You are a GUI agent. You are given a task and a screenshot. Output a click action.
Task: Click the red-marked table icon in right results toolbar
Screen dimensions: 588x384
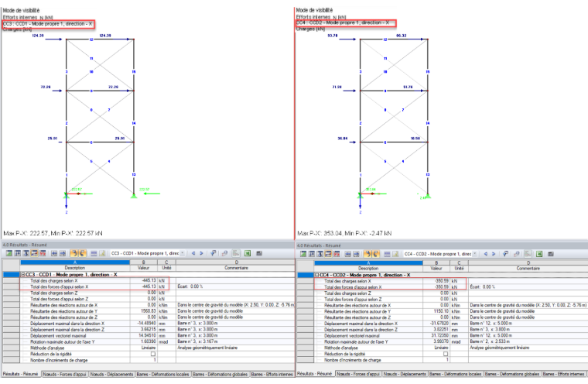pyautogui.click(x=337, y=254)
